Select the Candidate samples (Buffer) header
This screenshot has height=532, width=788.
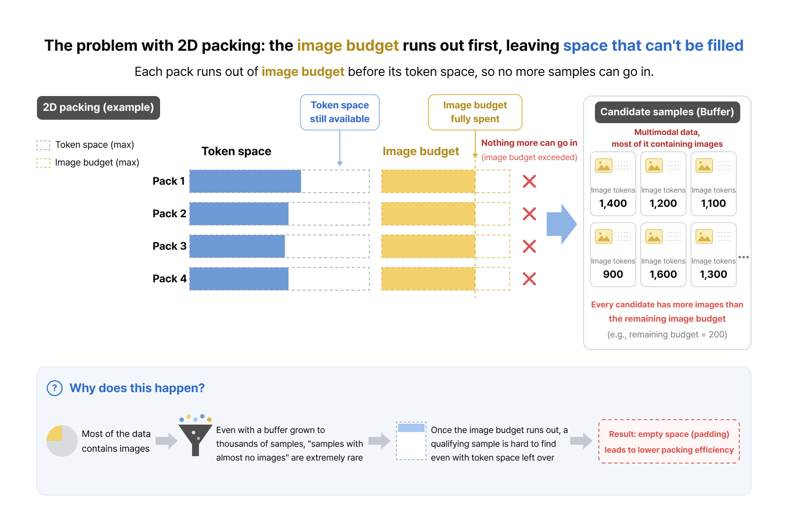[667, 112]
